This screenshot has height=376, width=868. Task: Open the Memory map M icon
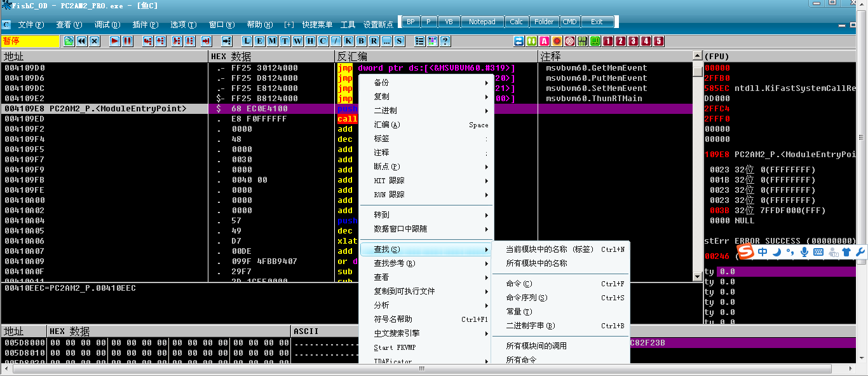click(272, 41)
